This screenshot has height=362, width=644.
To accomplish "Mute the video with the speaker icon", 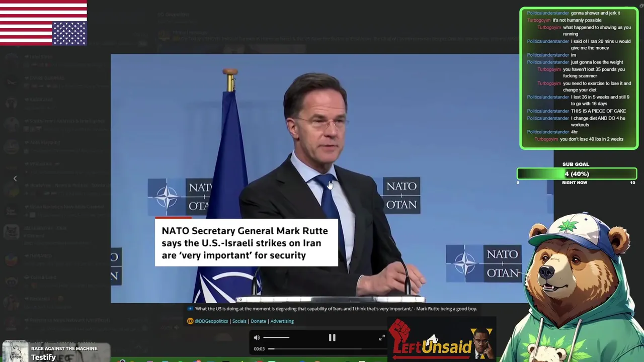I will tap(257, 338).
